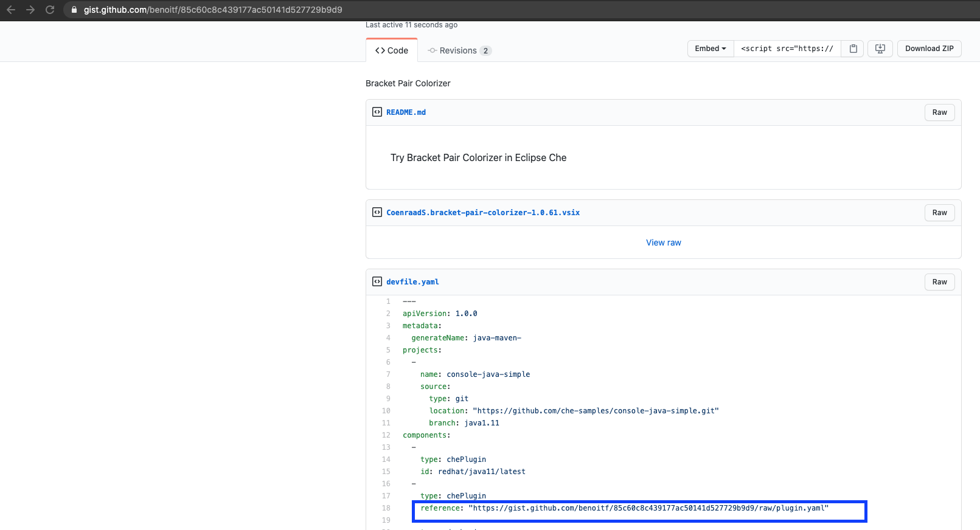Go back with browser back arrow
The height and width of the screenshot is (530, 980).
11,10
